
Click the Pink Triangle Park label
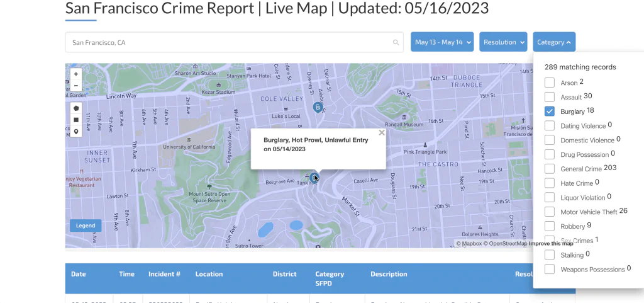pyautogui.click(x=425, y=152)
